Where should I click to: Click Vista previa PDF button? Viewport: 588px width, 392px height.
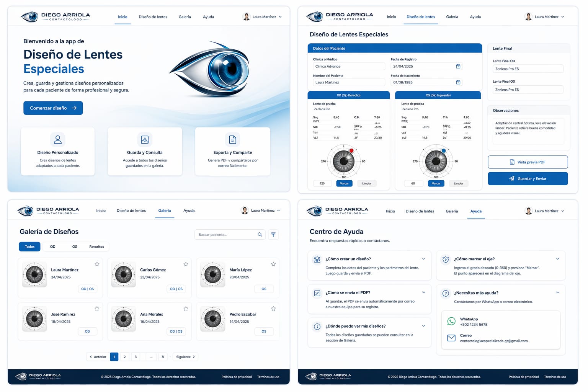click(528, 162)
